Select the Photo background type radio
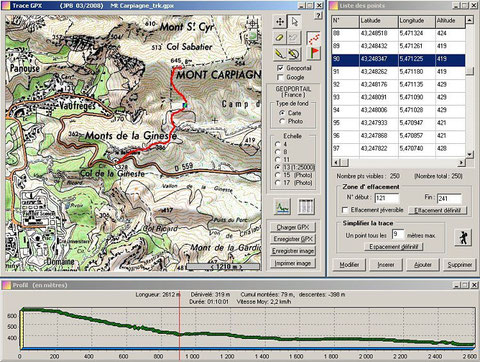This screenshot has width=480, height=362. coord(282,121)
